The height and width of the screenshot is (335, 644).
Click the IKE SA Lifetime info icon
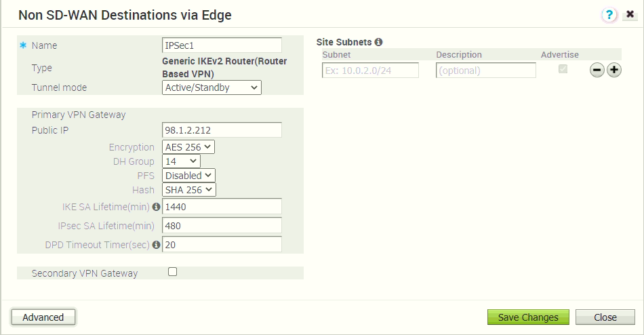tap(157, 207)
